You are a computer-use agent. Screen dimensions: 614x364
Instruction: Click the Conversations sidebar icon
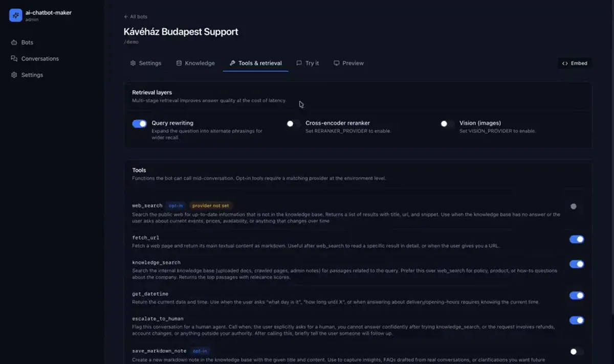point(14,59)
